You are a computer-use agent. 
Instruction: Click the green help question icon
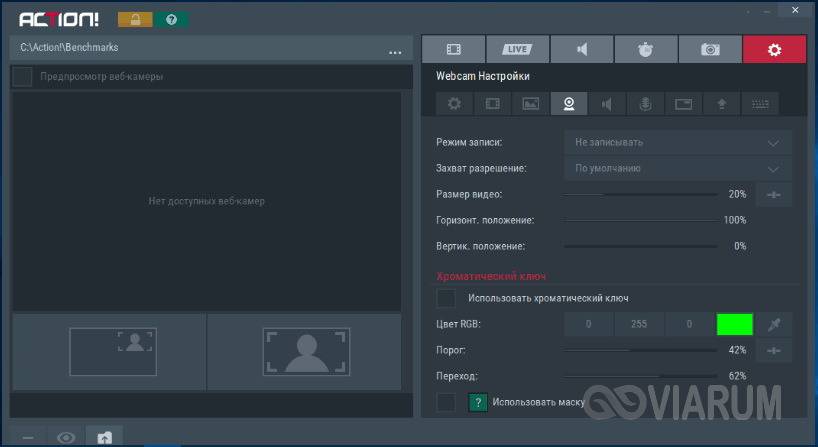(x=173, y=19)
